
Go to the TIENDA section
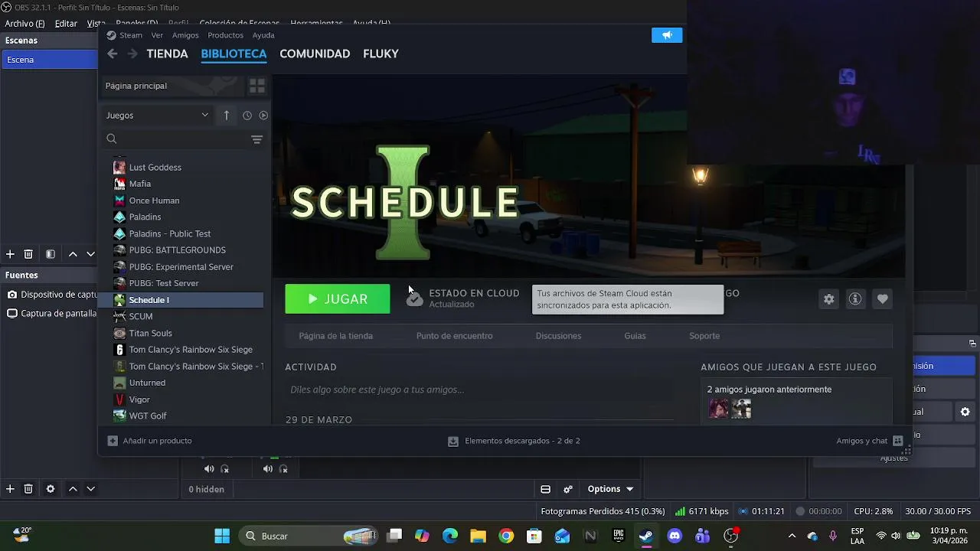[x=167, y=54]
